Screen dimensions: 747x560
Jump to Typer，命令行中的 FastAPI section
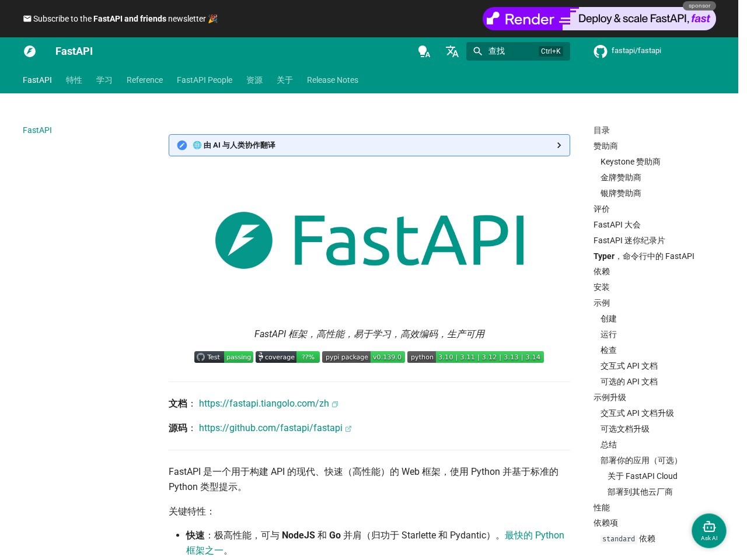[644, 256]
